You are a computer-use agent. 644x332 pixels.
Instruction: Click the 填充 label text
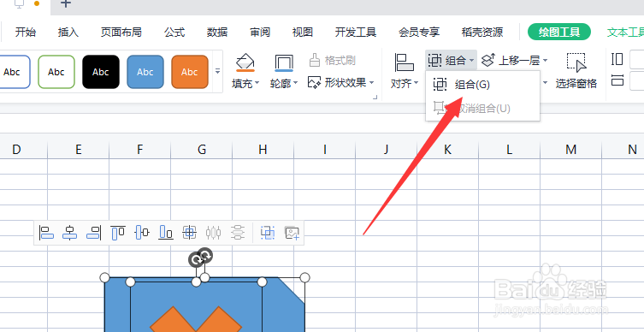[242, 84]
